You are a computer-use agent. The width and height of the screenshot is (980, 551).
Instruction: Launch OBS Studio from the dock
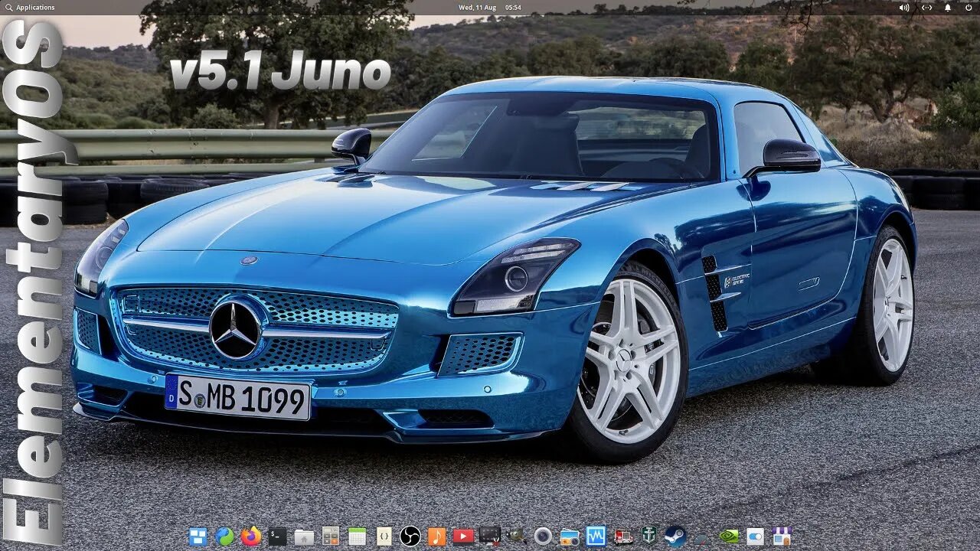[410, 536]
